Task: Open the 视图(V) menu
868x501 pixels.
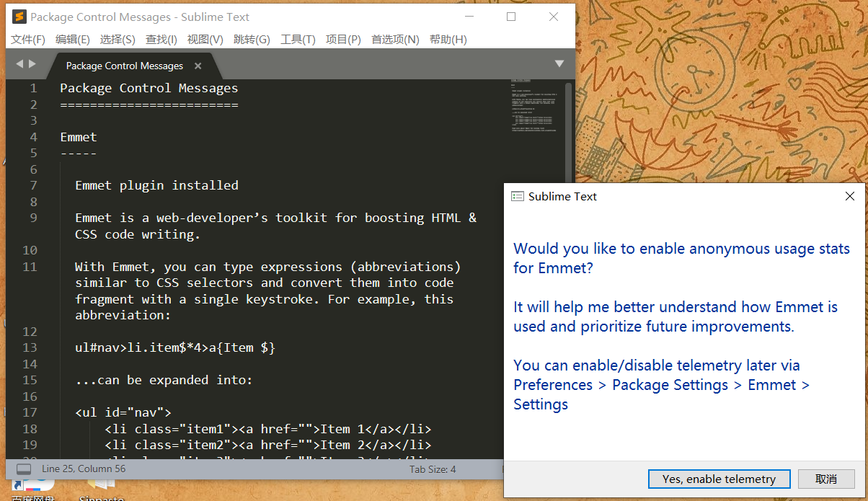Action: [205, 40]
